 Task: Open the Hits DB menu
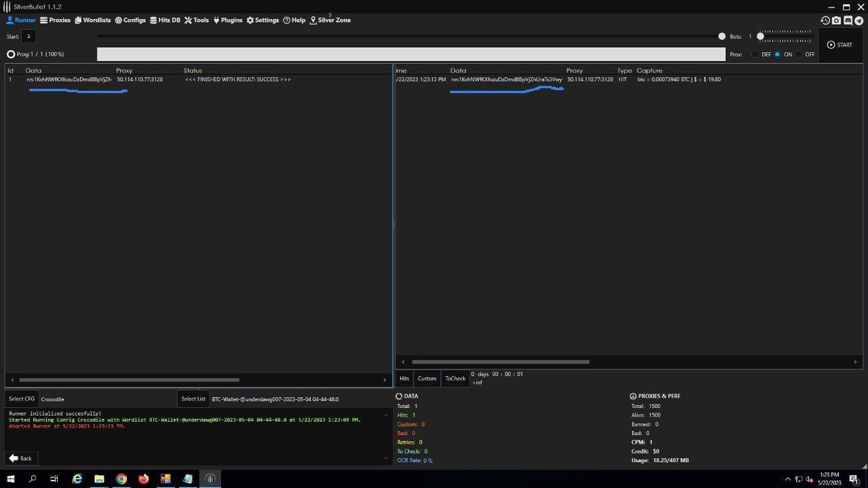point(165,20)
